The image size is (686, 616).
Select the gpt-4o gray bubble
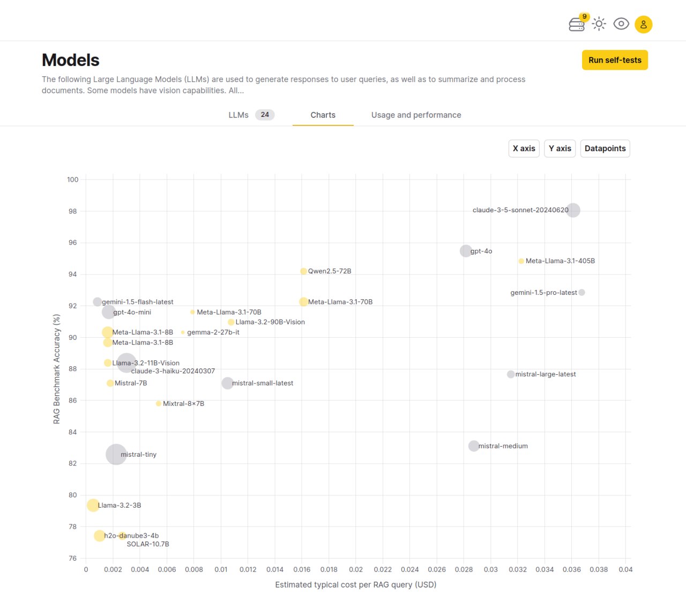[x=466, y=251]
